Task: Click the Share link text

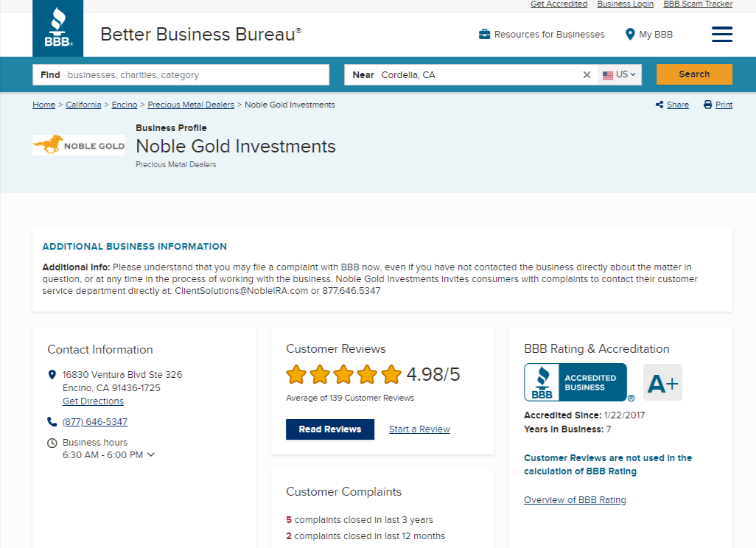Action: coord(677,105)
